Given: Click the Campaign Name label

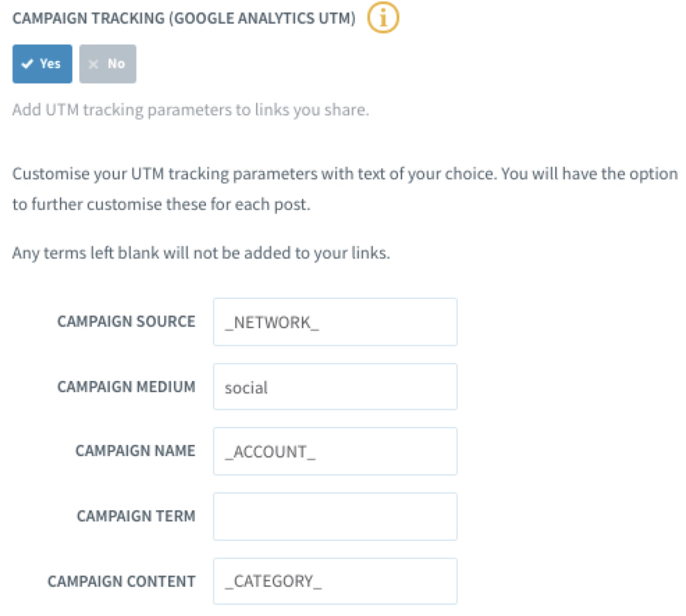Looking at the screenshot, I should pos(135,451).
